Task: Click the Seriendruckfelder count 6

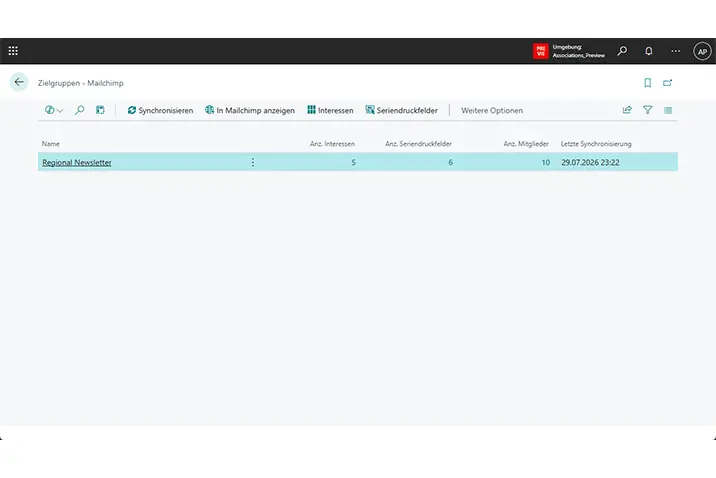Action: pos(450,163)
